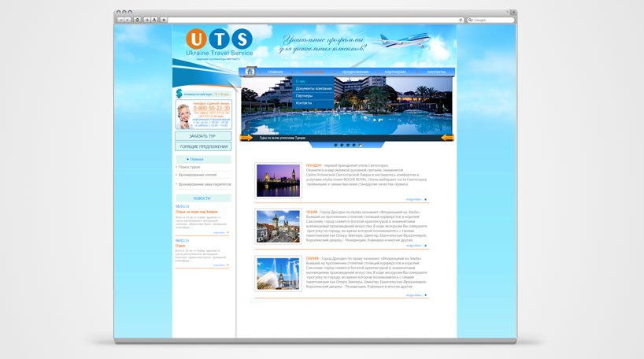Choose 'Контакты' in the open dropdown list
The image size is (644, 359).
point(304,103)
